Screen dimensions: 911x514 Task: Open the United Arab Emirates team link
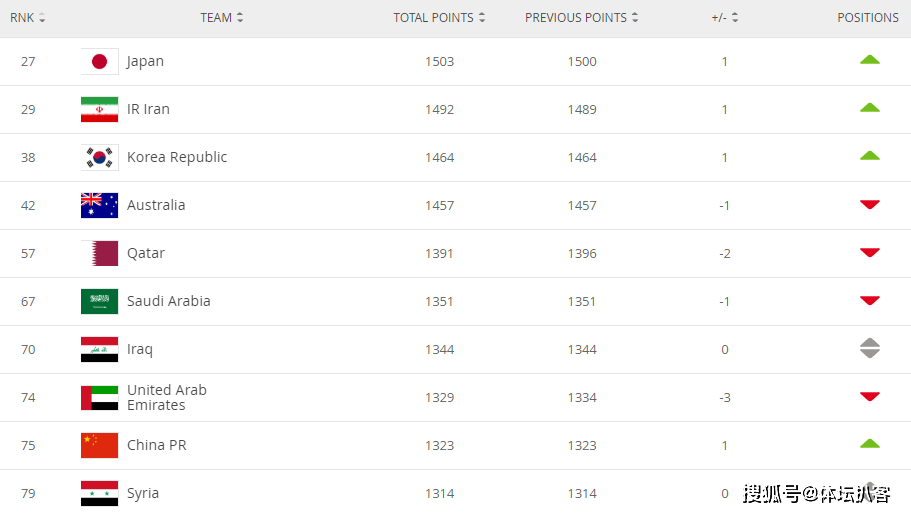[x=167, y=398]
